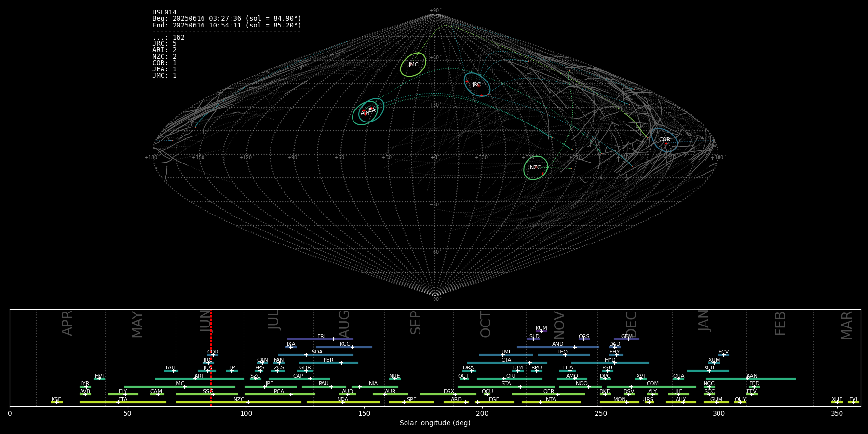Viewport: 868px width, 434px height.
Task: Click the JRC radiant label on sky map
Action: point(476,84)
